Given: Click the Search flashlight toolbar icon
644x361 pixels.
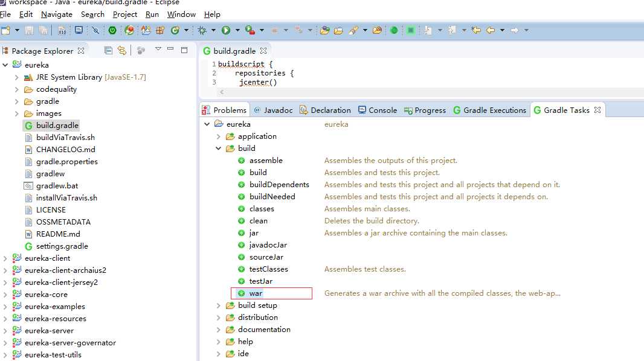Looking at the screenshot, I should pyautogui.click(x=353, y=30).
